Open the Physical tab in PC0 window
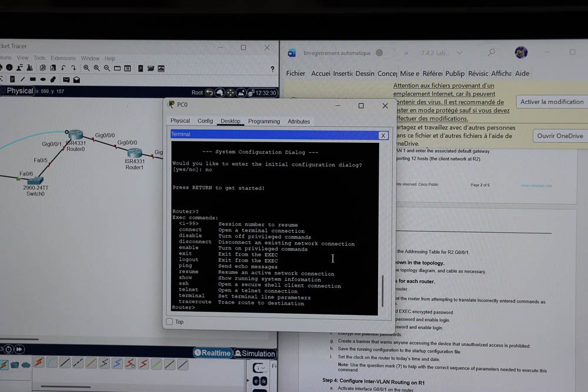Image resolution: width=588 pixels, height=392 pixels. tap(181, 120)
